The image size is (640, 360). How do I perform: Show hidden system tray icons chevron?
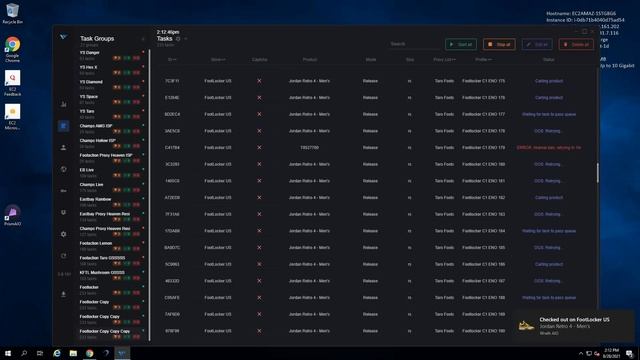[x=581, y=353]
